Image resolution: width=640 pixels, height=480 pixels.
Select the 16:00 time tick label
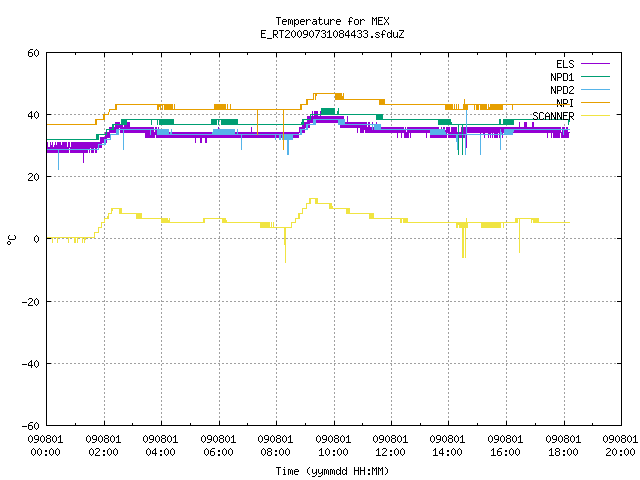click(x=506, y=452)
